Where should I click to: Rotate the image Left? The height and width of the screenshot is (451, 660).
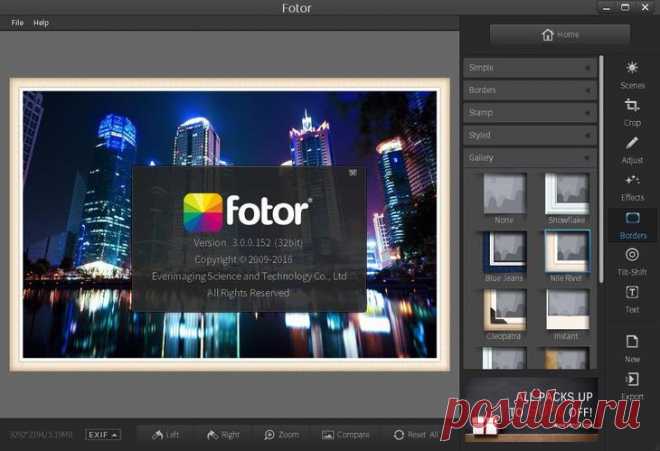165,435
